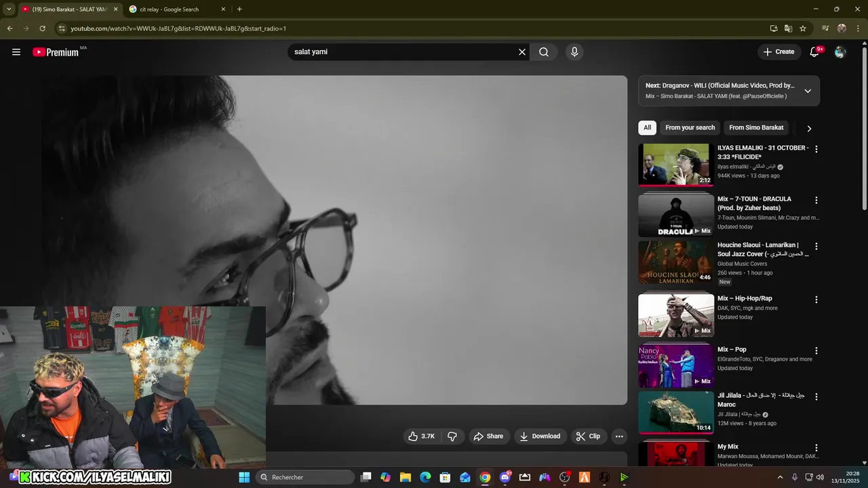868x488 pixels.
Task: Open the YouTube account avatar menu
Action: point(840,52)
